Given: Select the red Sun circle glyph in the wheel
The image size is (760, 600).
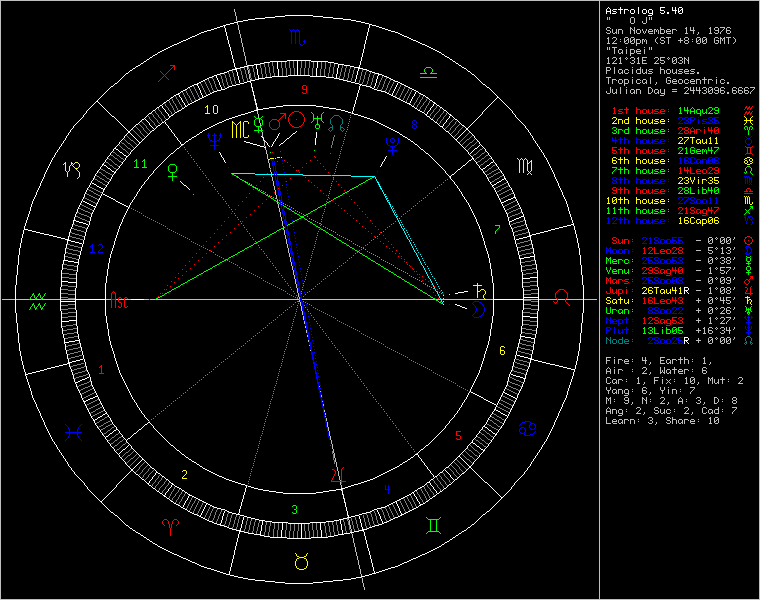Looking at the screenshot, I should 296,119.
